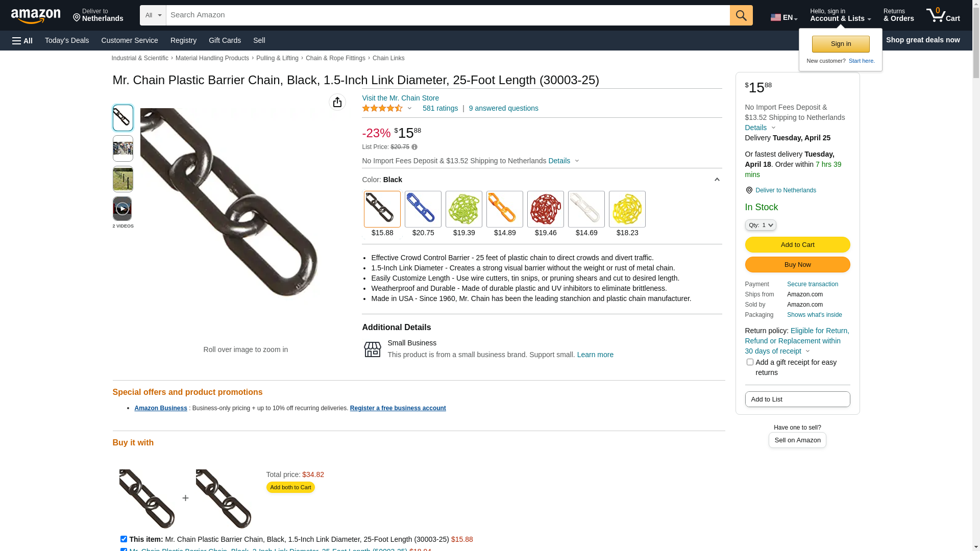Open Today's Deals menu item
Screen dimensions: 980x551
point(67,40)
